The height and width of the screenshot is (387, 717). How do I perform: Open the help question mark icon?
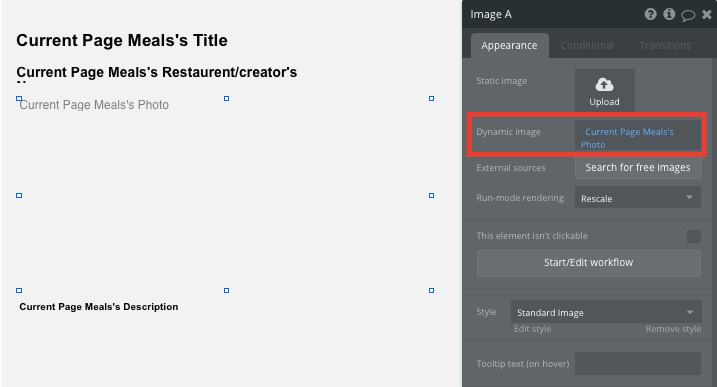pos(650,14)
